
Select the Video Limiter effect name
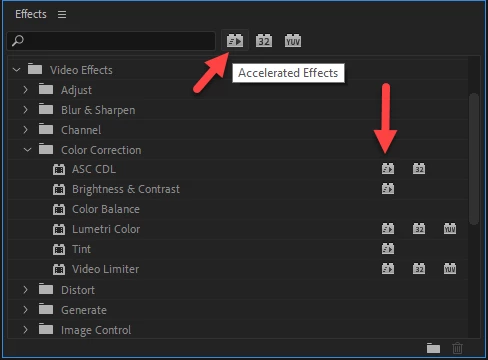tap(105, 269)
